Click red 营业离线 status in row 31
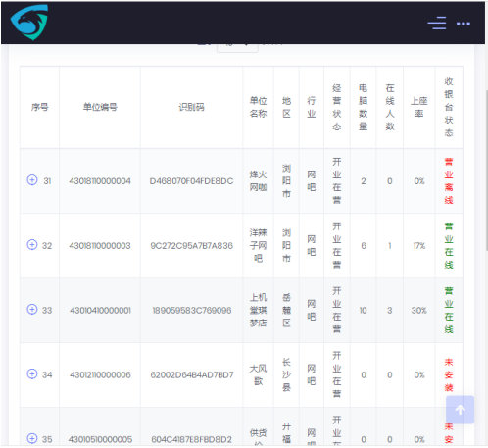The image size is (488, 448). (449, 180)
